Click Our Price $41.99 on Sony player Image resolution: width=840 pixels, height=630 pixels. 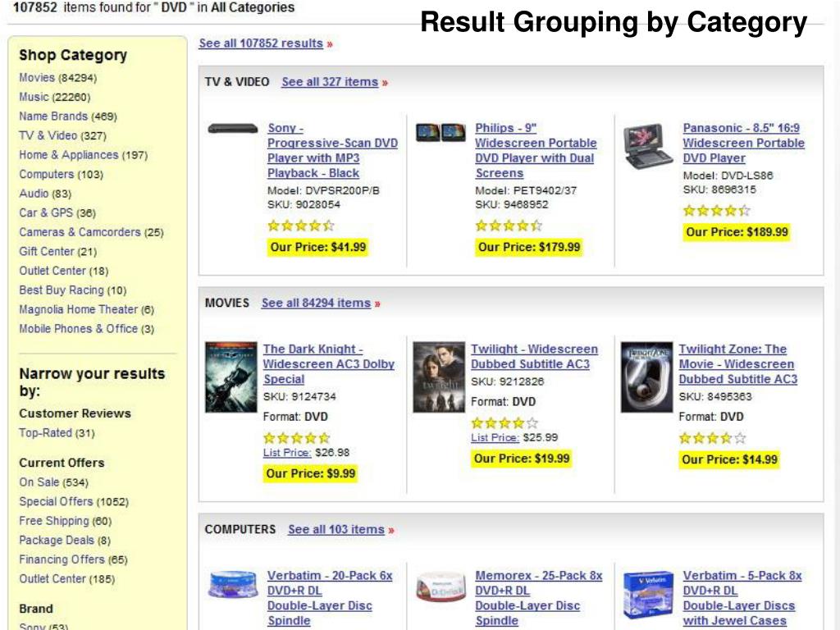coord(317,247)
